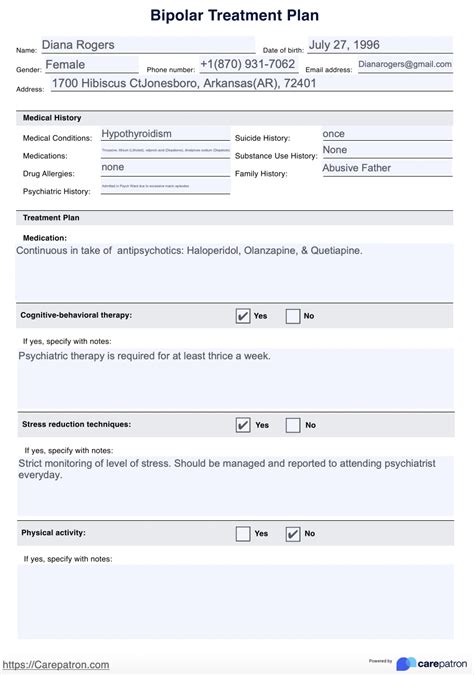Uncheck No for Physical activity
Viewport: 474px width, 675px height.
293,534
